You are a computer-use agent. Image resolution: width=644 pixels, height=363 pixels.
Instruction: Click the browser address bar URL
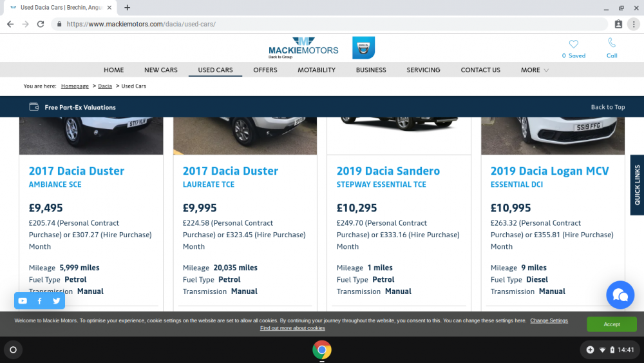pyautogui.click(x=141, y=25)
